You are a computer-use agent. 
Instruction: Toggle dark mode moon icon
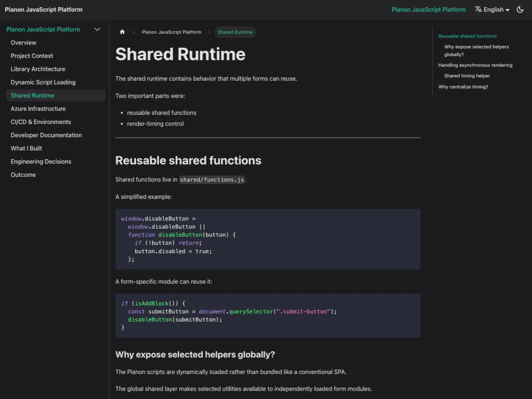pyautogui.click(x=520, y=9)
